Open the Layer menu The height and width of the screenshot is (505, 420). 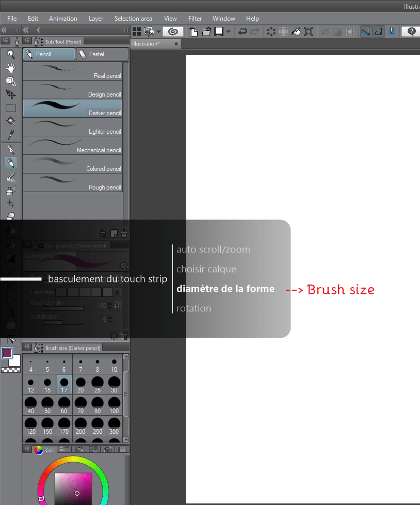96,19
